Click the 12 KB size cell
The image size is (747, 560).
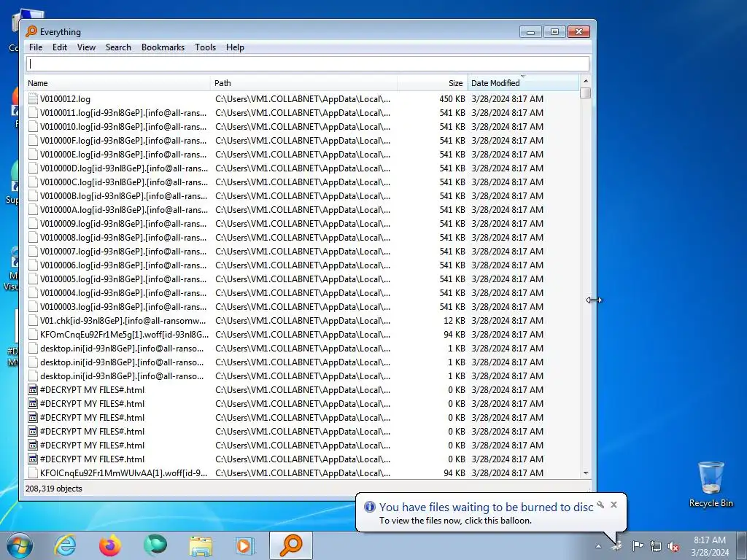tap(454, 321)
